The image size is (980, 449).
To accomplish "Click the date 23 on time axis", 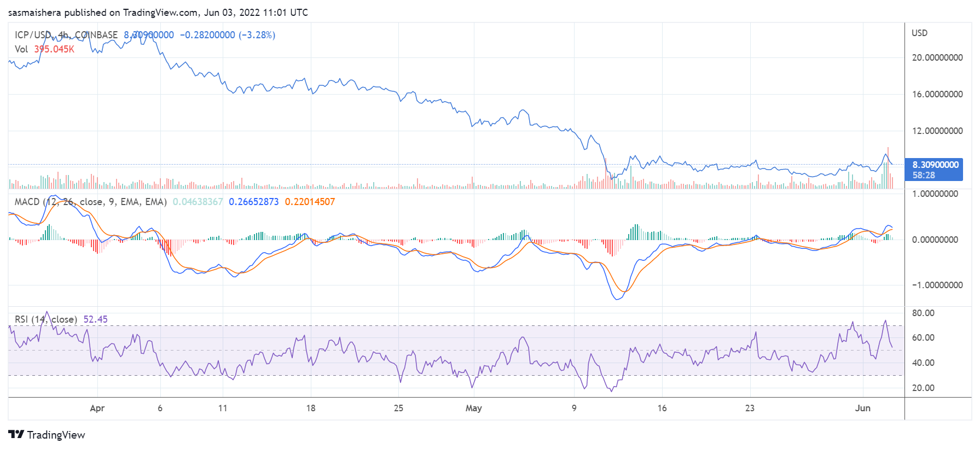I will tap(750, 408).
